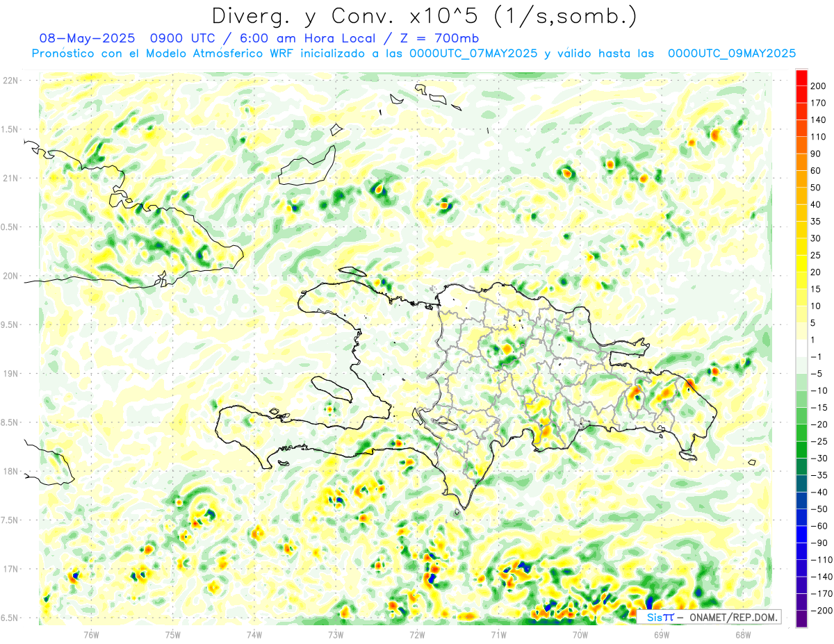Click the positive "60" colorbar label
834x644 pixels.
[x=817, y=170]
